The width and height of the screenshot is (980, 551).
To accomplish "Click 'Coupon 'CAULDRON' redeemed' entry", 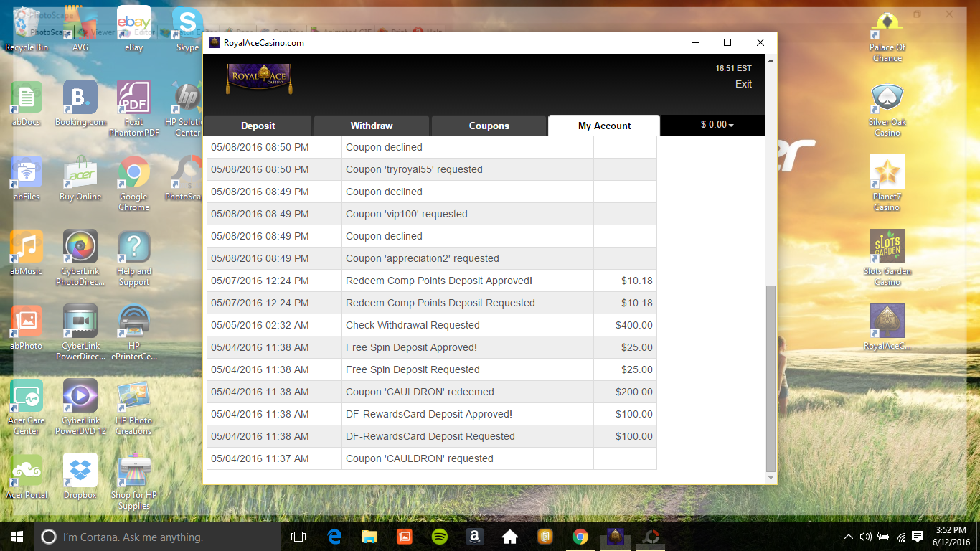I will (x=420, y=392).
